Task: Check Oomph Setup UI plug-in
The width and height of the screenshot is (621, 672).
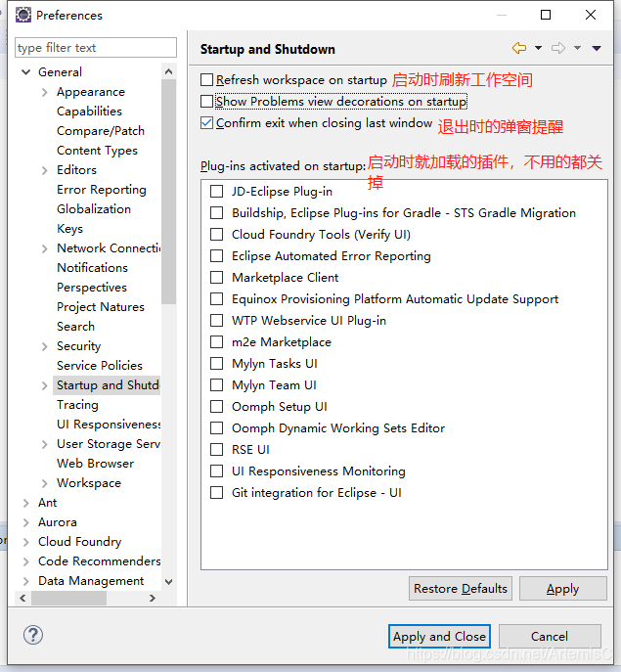Action: 216,406
